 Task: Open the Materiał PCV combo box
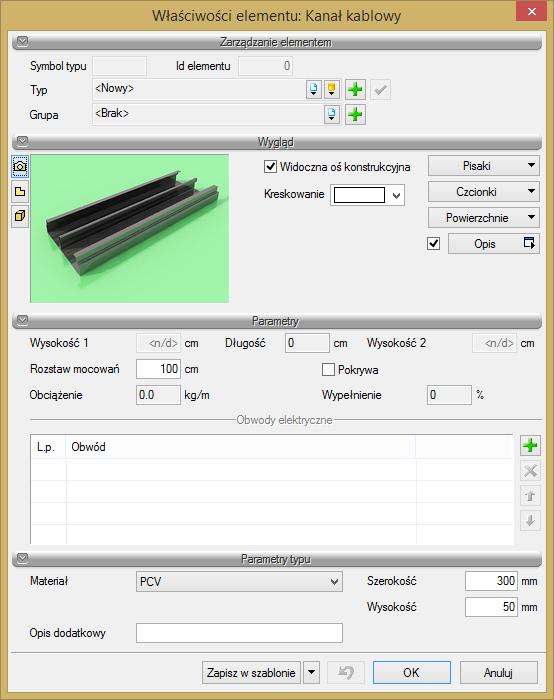(239, 582)
